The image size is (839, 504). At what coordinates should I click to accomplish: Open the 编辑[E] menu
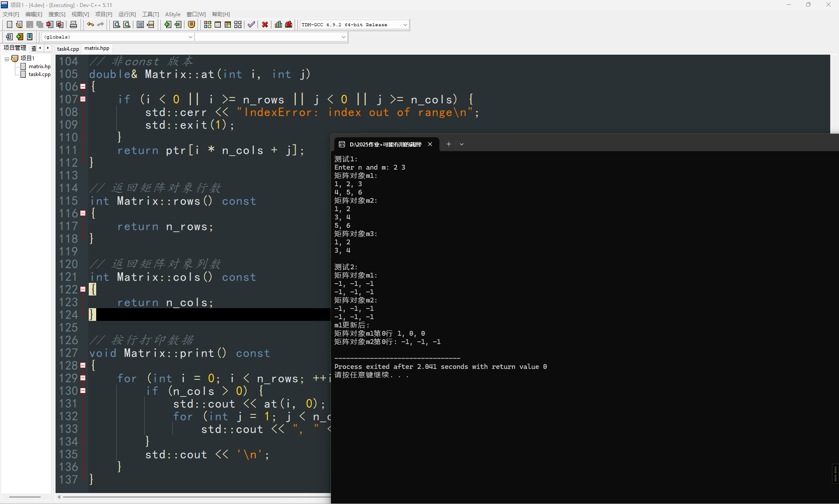point(34,14)
